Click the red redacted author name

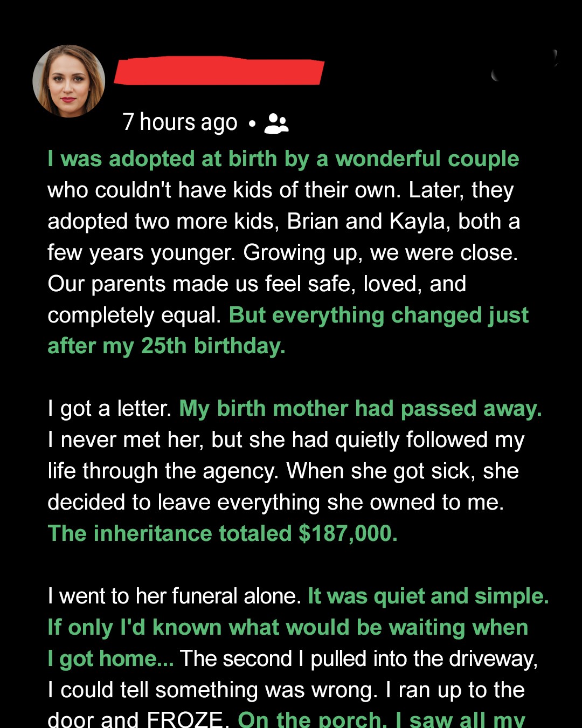click(x=219, y=71)
